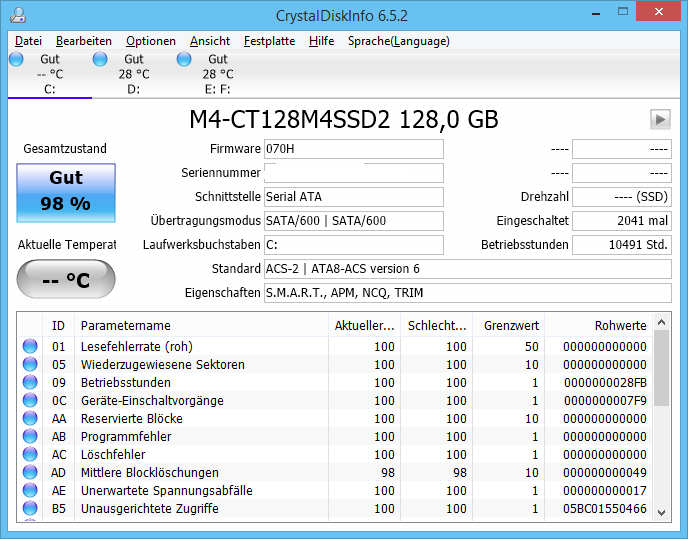This screenshot has width=688, height=539.
Task: Click the Gesamtzustand label
Action: (x=65, y=148)
